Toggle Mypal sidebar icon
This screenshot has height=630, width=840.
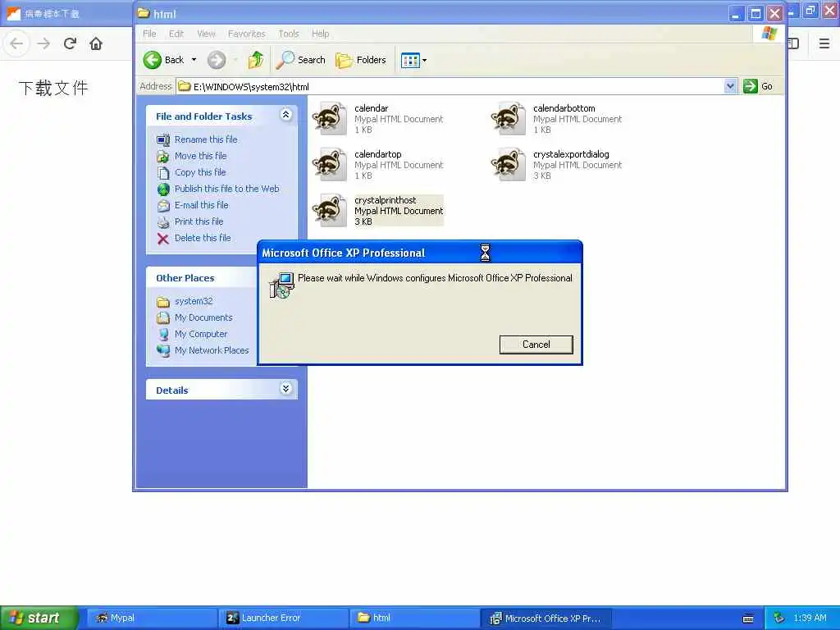click(793, 43)
